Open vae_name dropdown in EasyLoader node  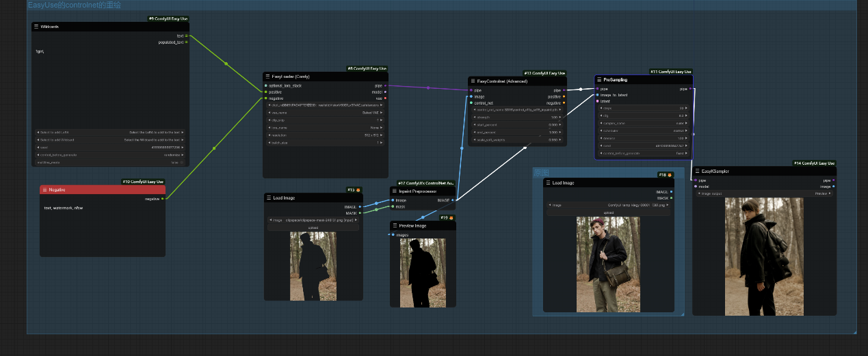point(326,113)
